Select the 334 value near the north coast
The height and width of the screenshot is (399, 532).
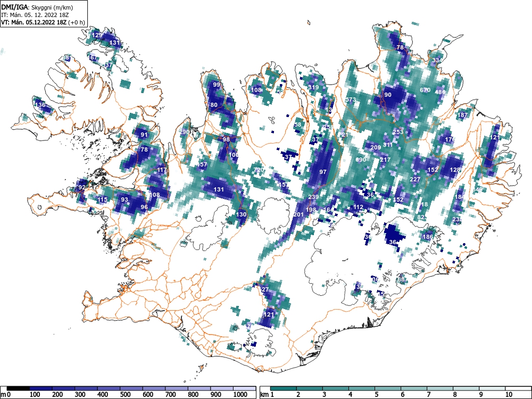pos(437,60)
